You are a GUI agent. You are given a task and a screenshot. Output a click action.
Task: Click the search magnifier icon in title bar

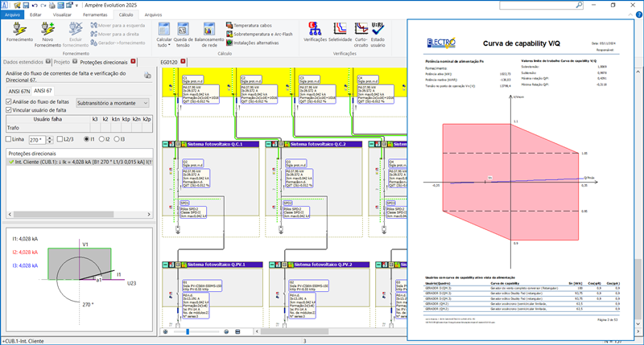point(579,5)
